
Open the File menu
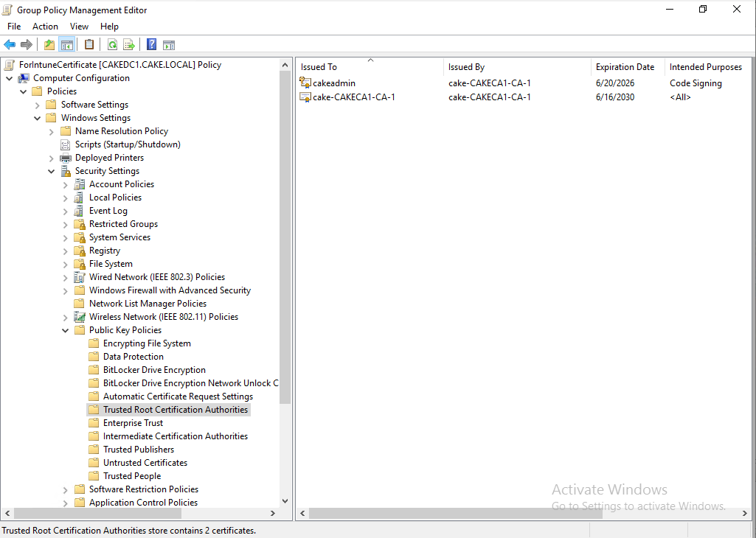14,27
